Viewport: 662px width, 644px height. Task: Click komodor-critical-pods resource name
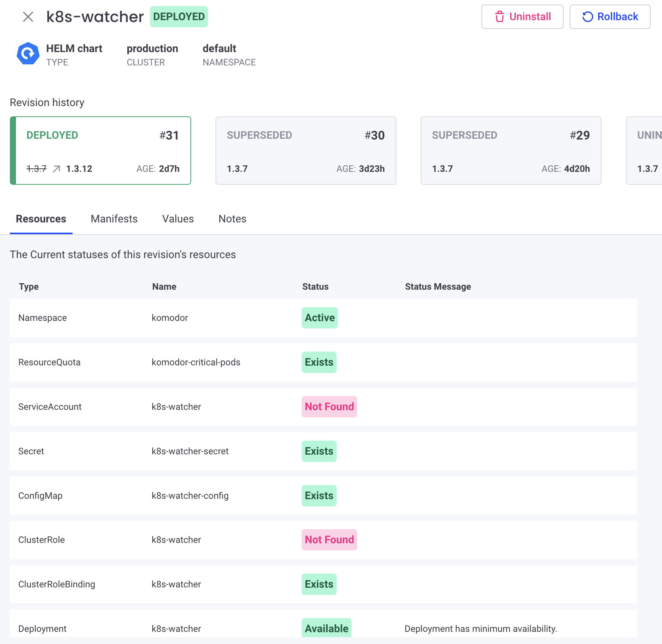(x=196, y=362)
